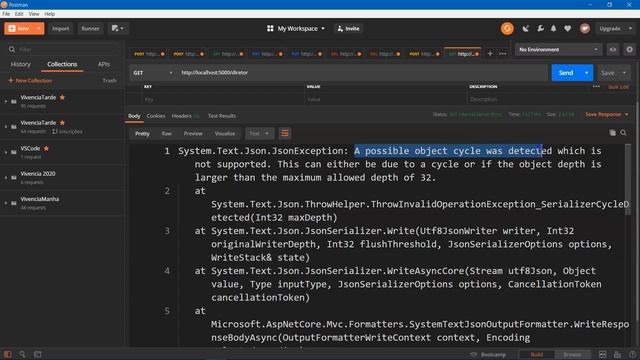This screenshot has width=640, height=360.
Task: Open the Help menu
Action: click(x=49, y=14)
